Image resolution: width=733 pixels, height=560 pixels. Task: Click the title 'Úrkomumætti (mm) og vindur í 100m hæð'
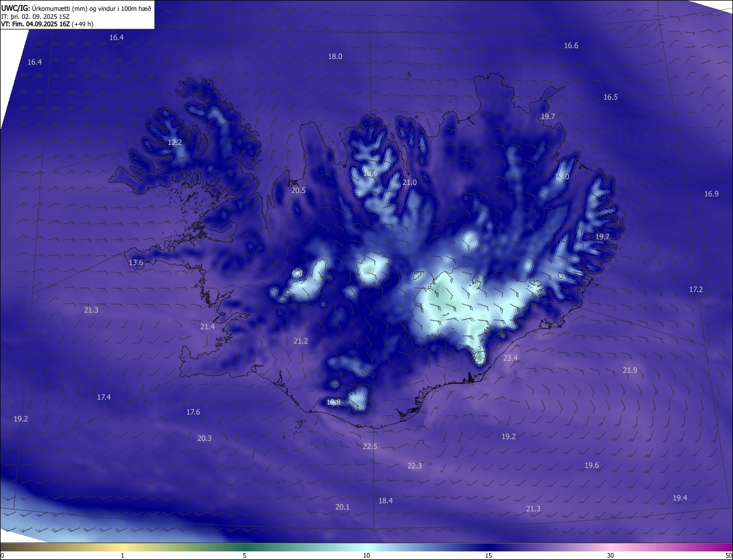click(91, 8)
